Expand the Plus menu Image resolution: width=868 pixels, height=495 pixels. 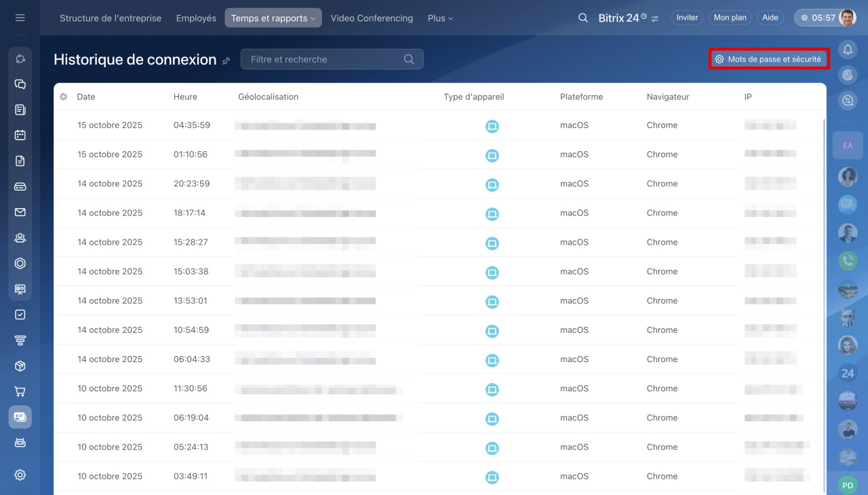pyautogui.click(x=440, y=18)
